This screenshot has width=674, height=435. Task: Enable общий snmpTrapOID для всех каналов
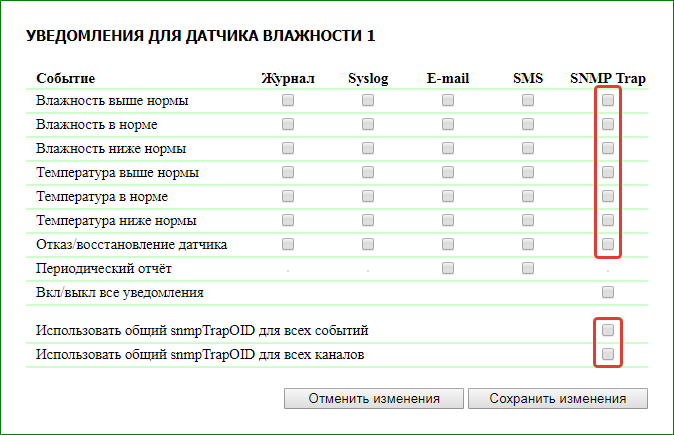(608, 354)
